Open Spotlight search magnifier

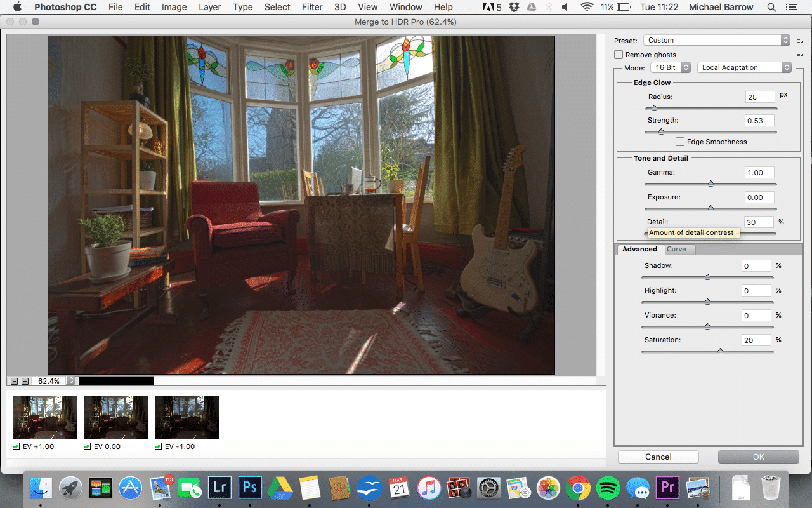point(771,7)
